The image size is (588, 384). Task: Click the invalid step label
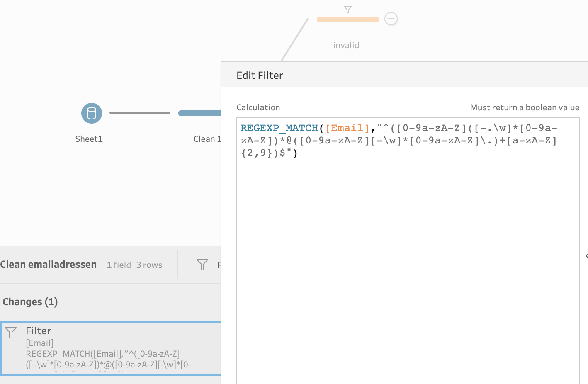click(x=346, y=45)
